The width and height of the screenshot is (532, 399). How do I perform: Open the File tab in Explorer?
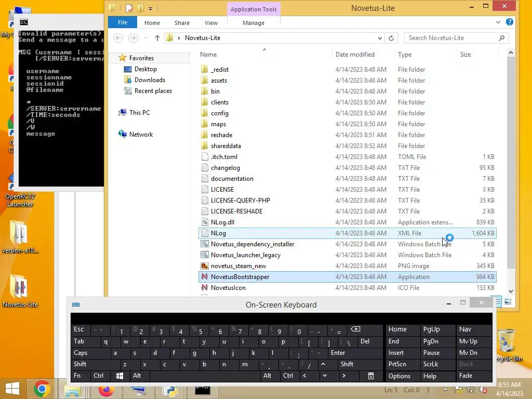tap(123, 22)
